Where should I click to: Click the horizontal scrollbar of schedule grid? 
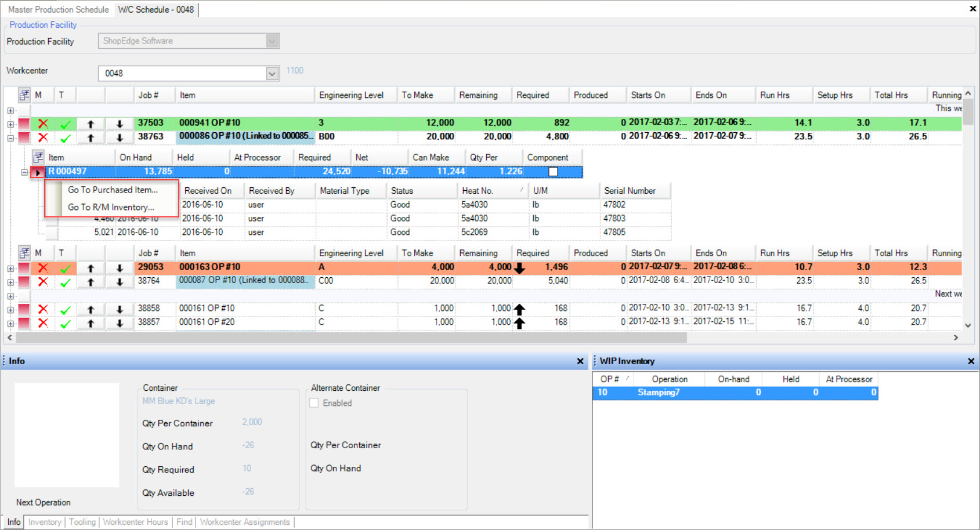(x=351, y=337)
